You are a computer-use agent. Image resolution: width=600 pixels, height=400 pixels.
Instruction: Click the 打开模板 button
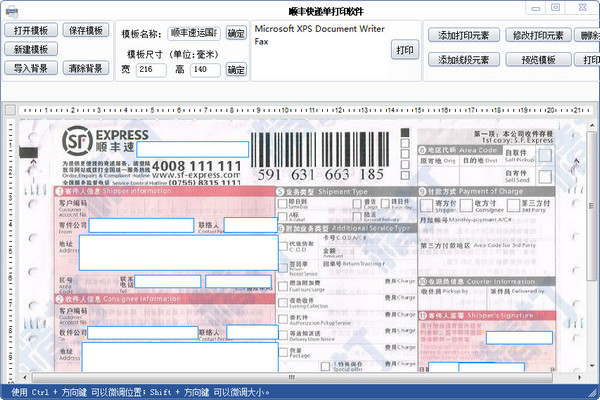click(x=31, y=30)
